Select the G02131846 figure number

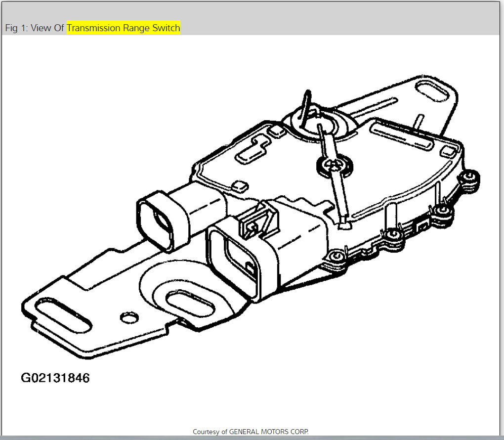click(55, 378)
